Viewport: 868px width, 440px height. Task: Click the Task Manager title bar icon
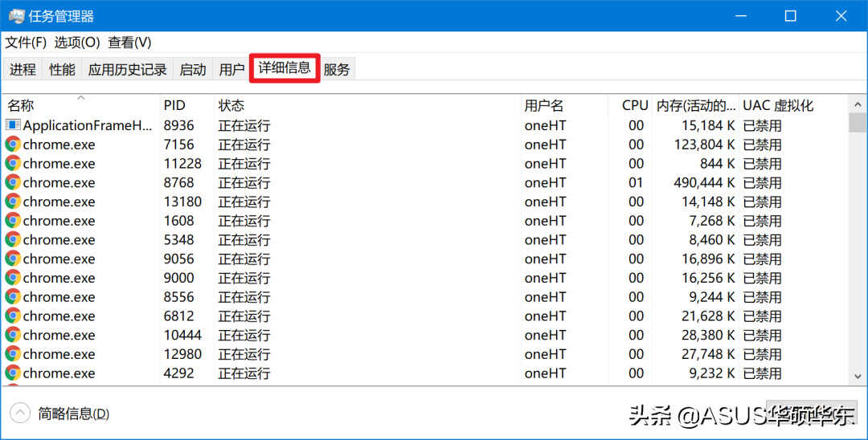(x=16, y=16)
